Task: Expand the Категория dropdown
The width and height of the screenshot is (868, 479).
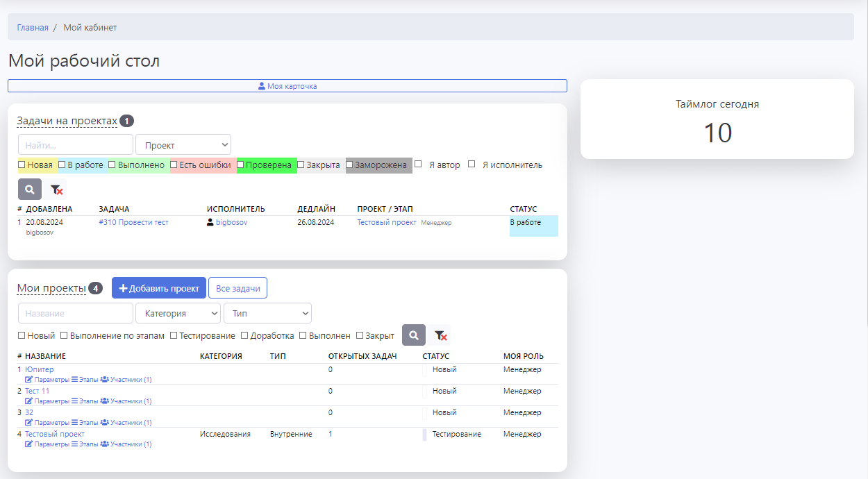Action: (x=178, y=313)
